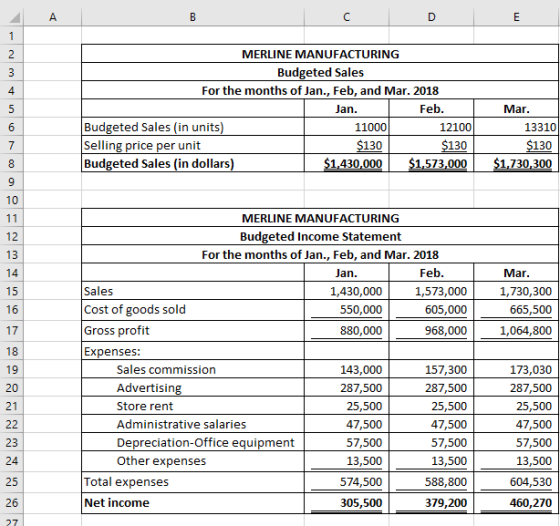
Task: Select column E header
Action: click(517, 17)
